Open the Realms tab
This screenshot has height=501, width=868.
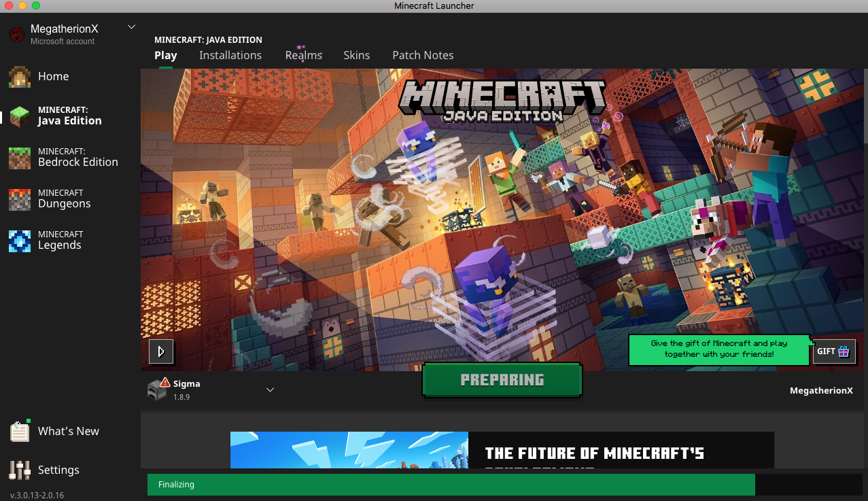tap(304, 55)
